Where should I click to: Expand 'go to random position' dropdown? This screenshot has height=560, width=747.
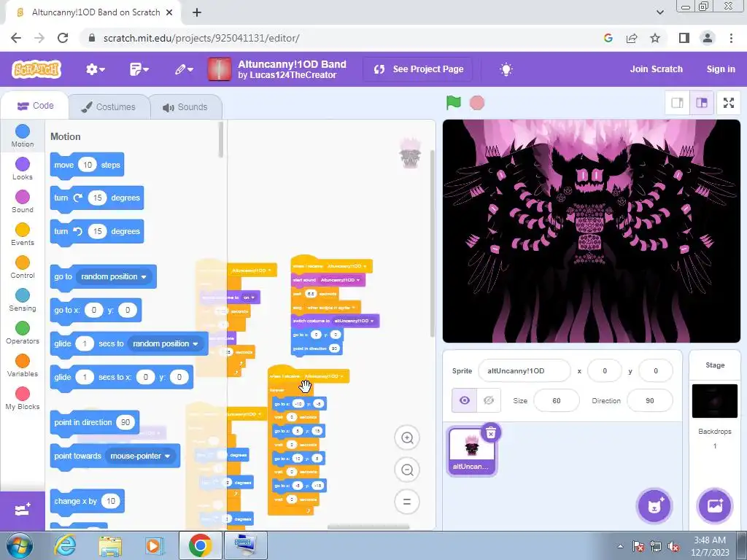click(x=114, y=276)
